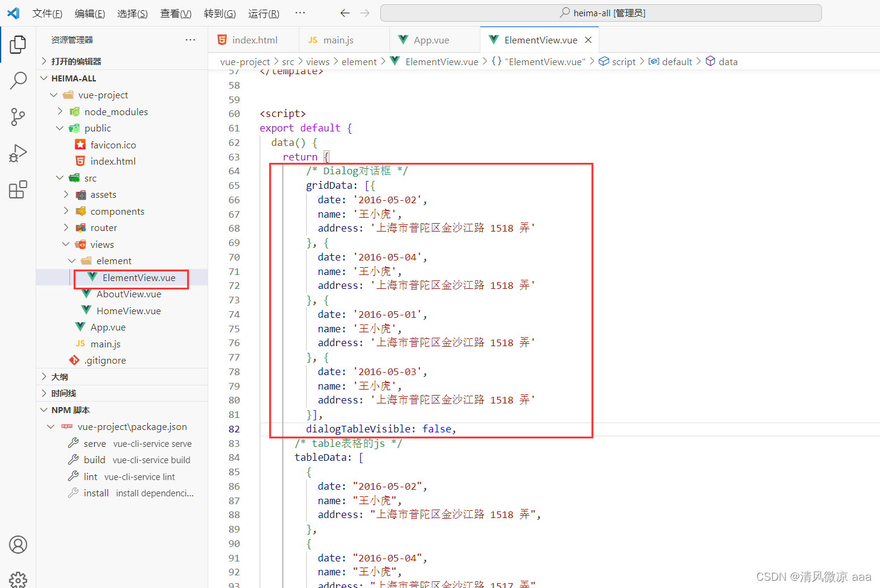The width and height of the screenshot is (880, 588).
Task: Click the Go Back arrow
Action: click(x=345, y=13)
